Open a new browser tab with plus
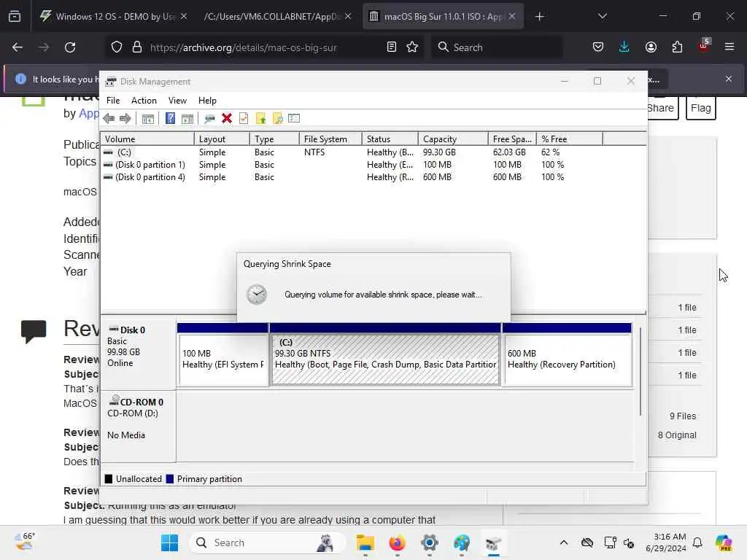 pos(539,17)
